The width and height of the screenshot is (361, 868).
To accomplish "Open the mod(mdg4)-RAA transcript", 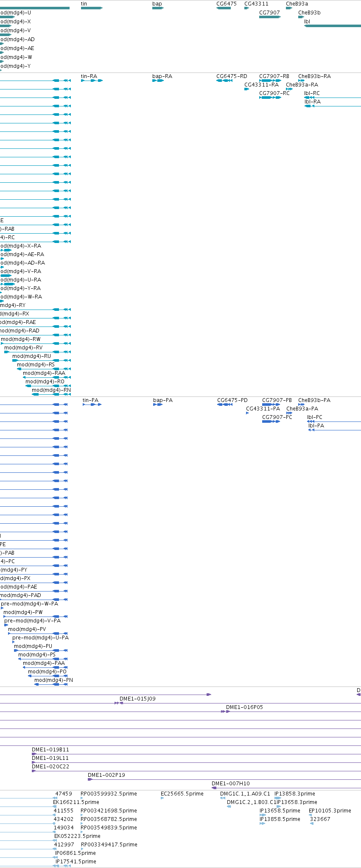I will click(x=47, y=377).
